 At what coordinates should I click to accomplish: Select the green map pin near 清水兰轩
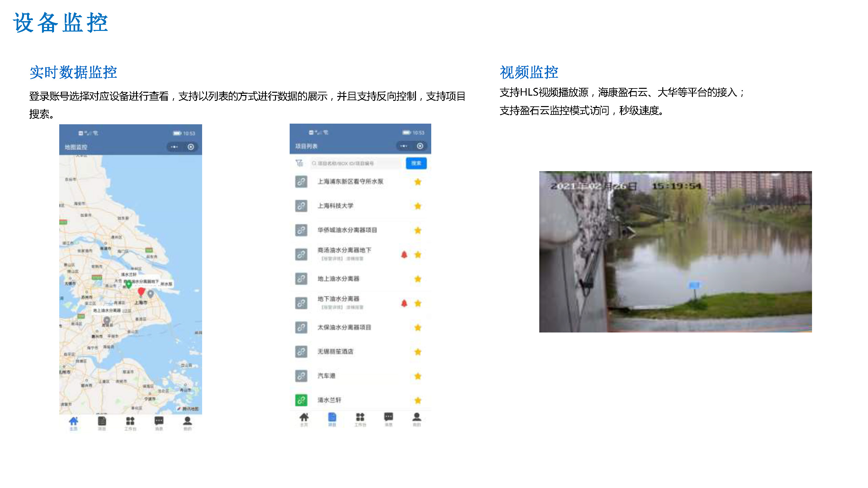pos(128,285)
